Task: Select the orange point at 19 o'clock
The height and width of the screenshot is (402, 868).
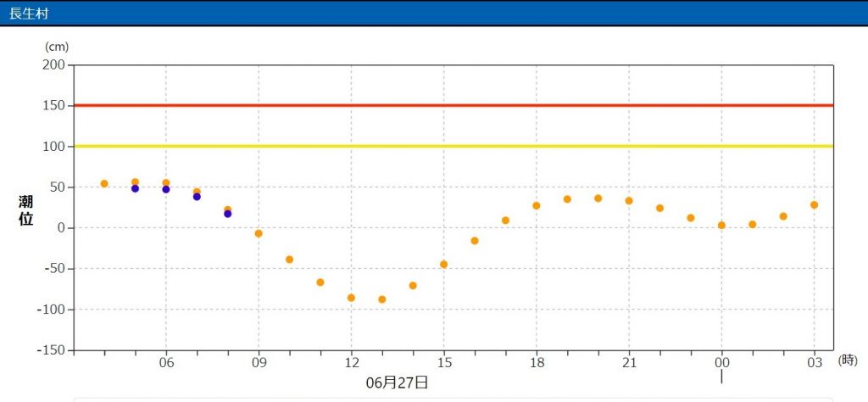Action: (x=567, y=199)
